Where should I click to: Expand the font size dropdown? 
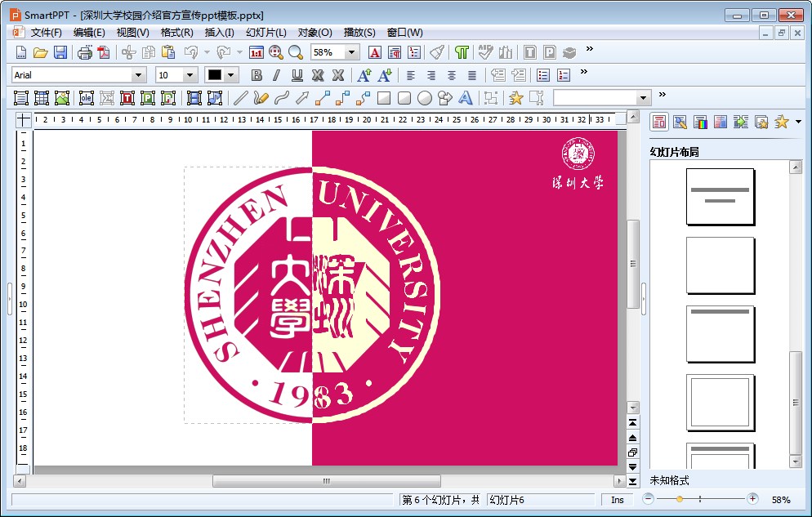point(190,75)
